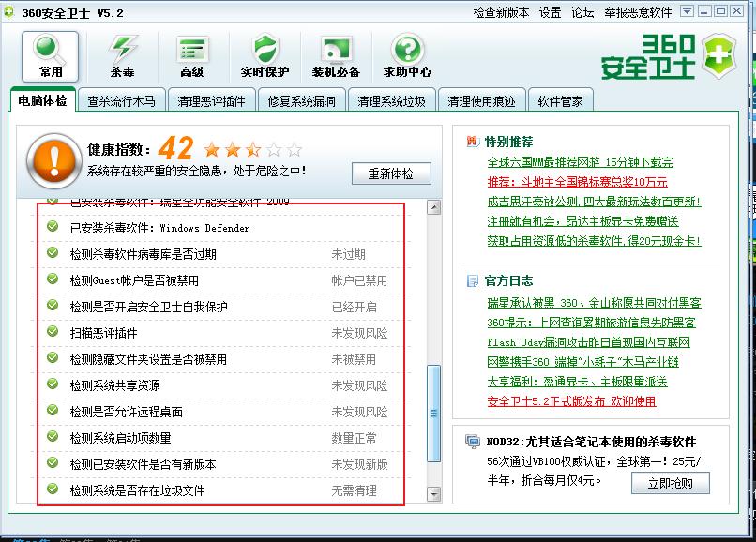Open the 实时保护 real-time protection section
Image resolution: width=756 pixels, height=542 pixels.
pos(265,56)
